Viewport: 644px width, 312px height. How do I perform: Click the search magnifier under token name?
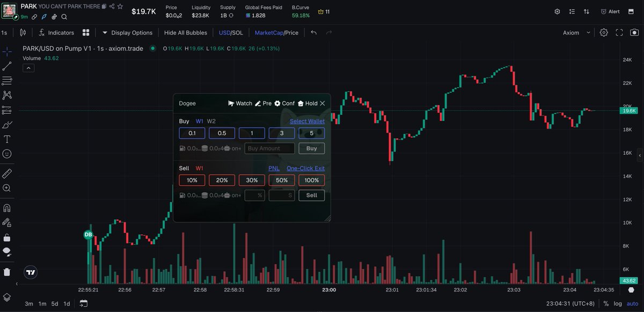64,17
